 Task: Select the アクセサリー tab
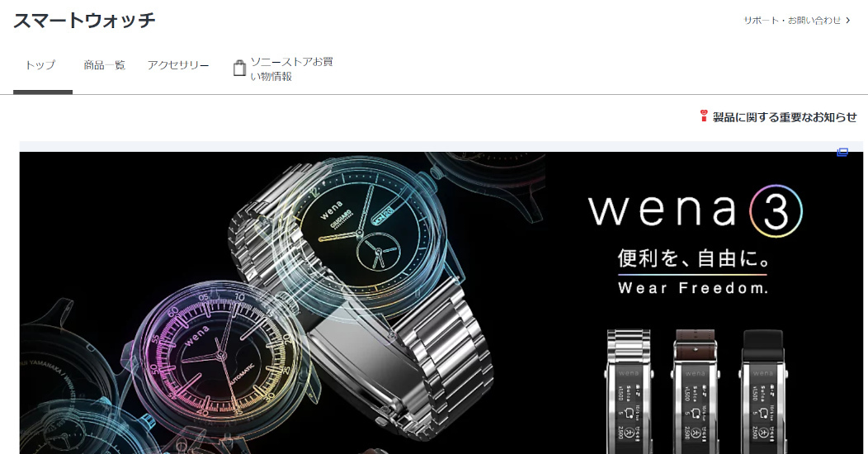click(x=178, y=65)
